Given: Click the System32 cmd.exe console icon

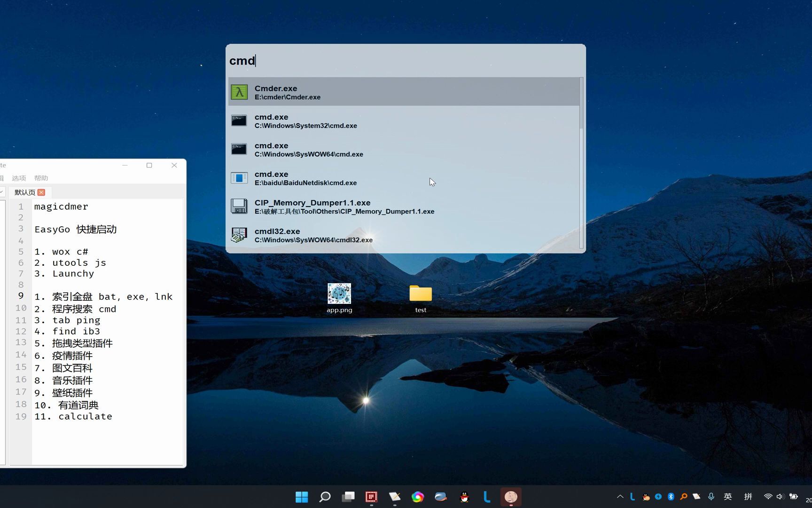Looking at the screenshot, I should pyautogui.click(x=239, y=120).
